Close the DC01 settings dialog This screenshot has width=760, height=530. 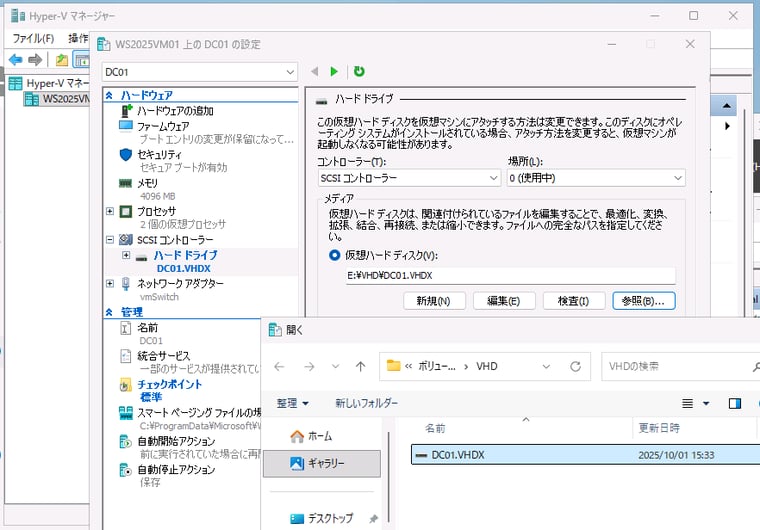[x=690, y=44]
